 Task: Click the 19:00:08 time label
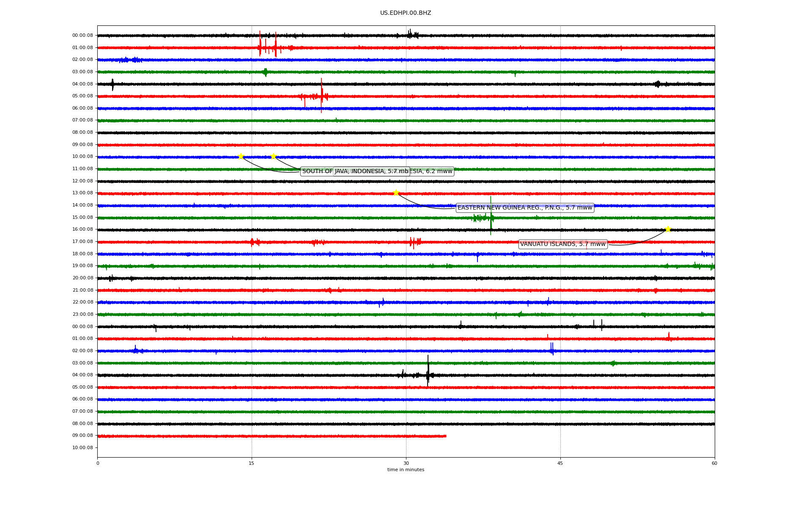82,266
